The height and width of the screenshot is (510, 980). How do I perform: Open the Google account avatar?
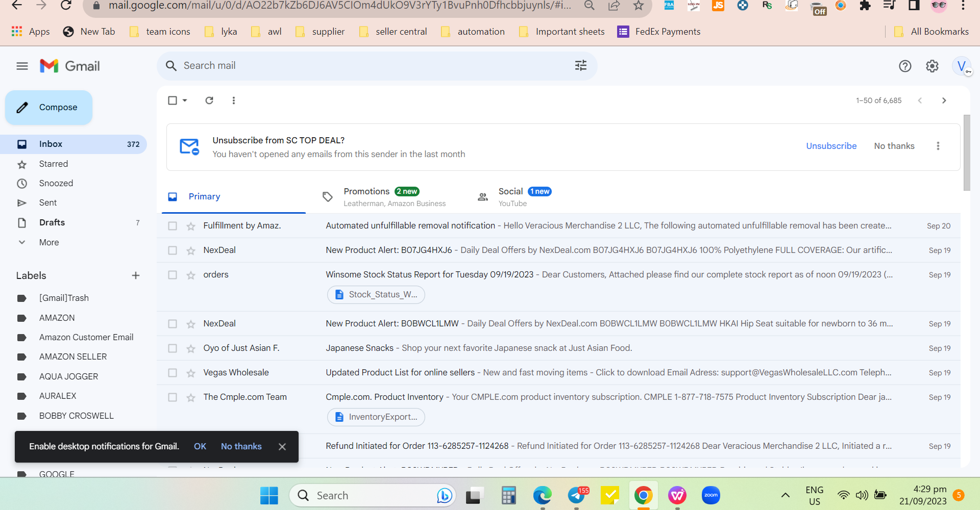coord(962,66)
